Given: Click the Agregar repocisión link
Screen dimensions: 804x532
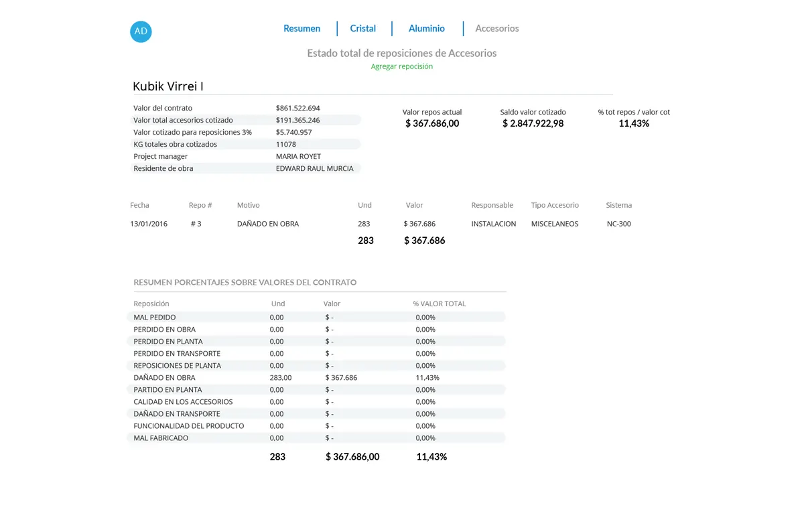Looking at the screenshot, I should tap(402, 66).
